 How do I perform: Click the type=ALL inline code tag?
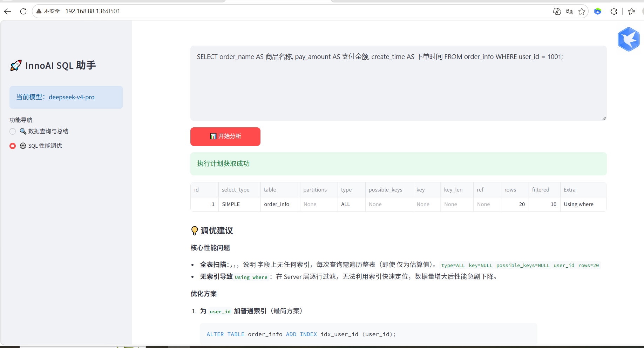(x=453, y=265)
